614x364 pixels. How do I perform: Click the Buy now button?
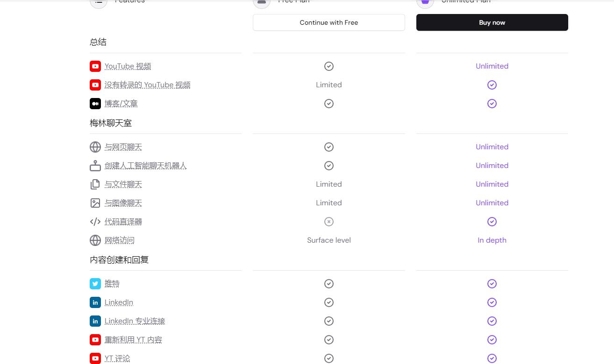pos(492,22)
